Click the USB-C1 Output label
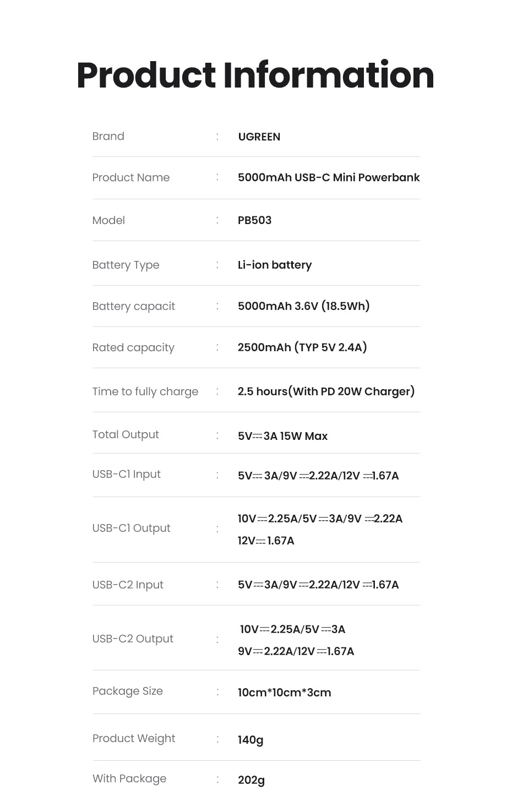 (132, 528)
